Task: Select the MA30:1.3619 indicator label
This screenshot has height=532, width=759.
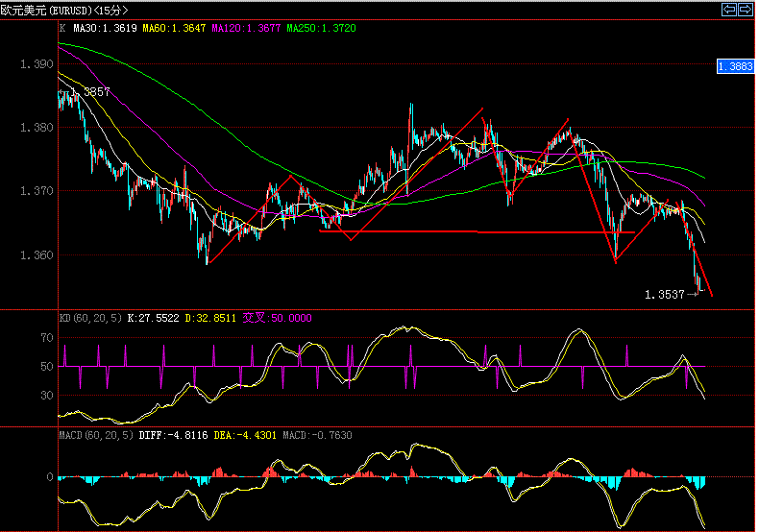Action: (x=105, y=28)
